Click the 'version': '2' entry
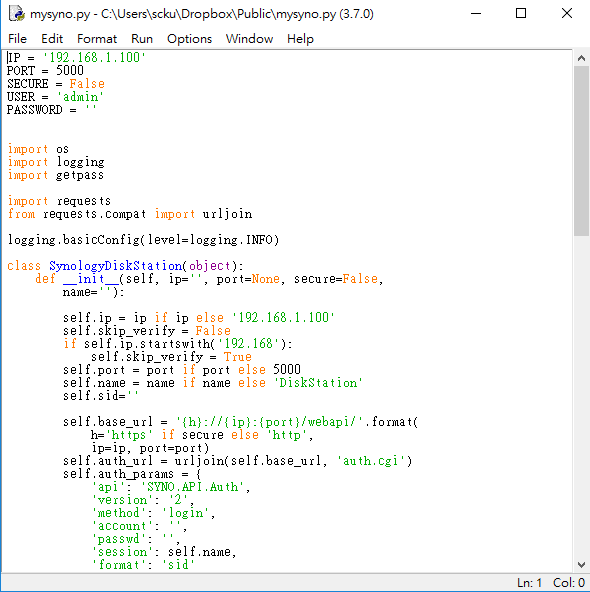Image resolution: width=590 pixels, height=592 pixels. [143, 500]
